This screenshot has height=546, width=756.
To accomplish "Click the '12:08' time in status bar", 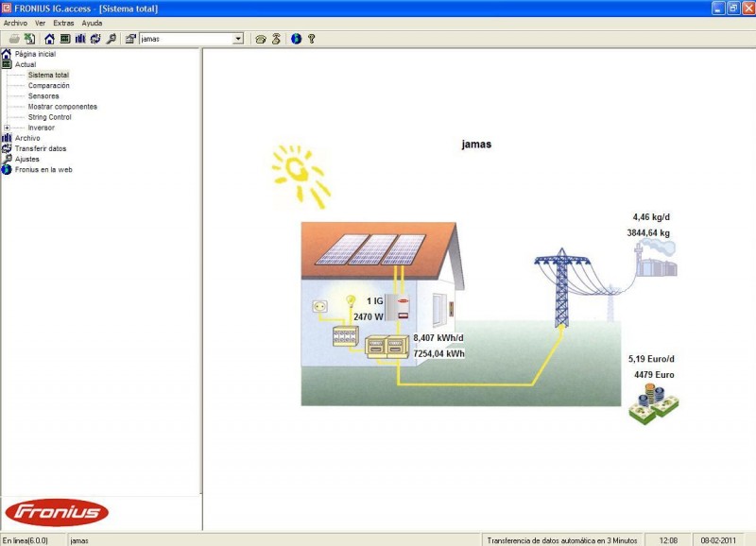I will [x=668, y=540].
